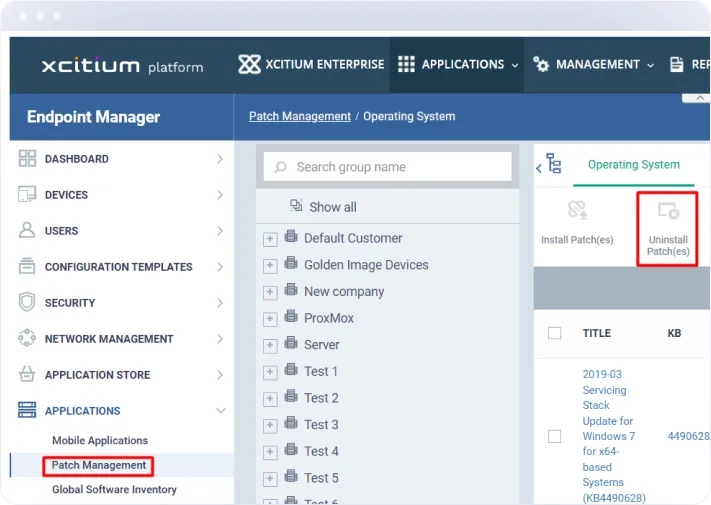Expand the Default Customer group
Viewport: 711px width, 505px height.
(x=270, y=239)
